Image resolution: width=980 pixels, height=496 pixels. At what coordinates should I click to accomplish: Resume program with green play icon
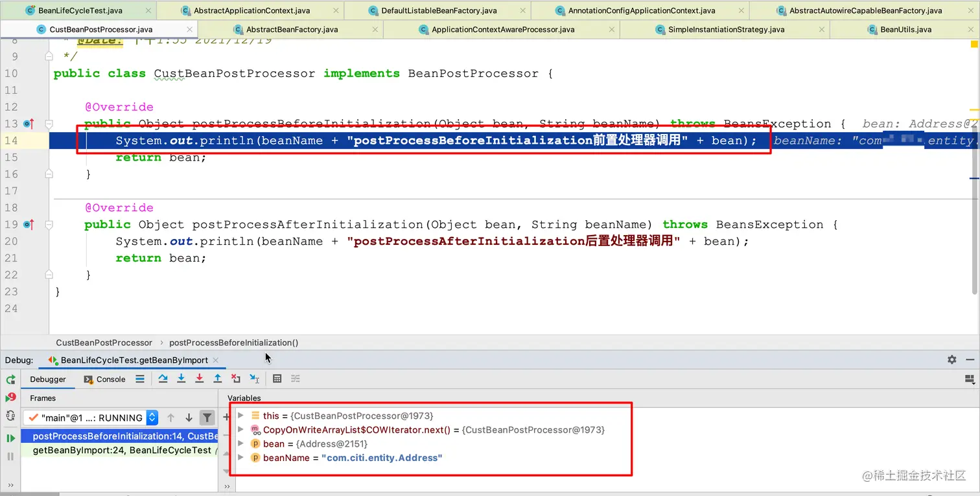coord(10,438)
